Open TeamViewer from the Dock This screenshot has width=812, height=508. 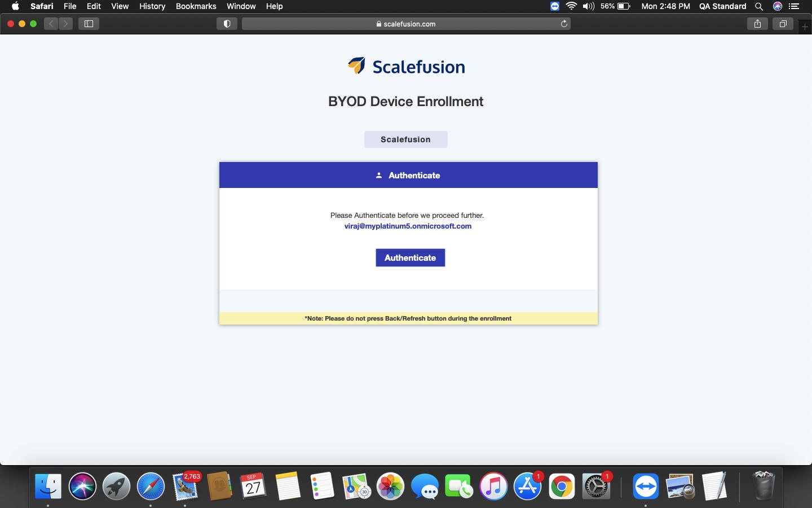646,486
